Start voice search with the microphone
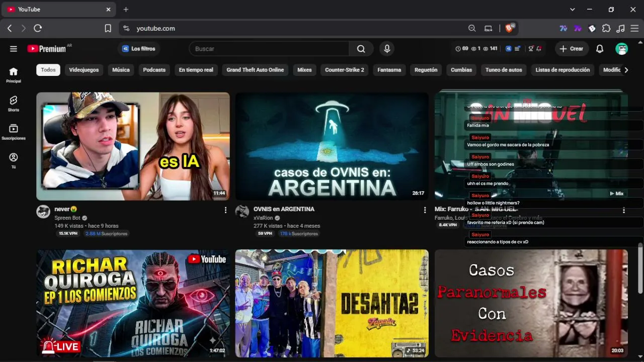 click(x=387, y=49)
